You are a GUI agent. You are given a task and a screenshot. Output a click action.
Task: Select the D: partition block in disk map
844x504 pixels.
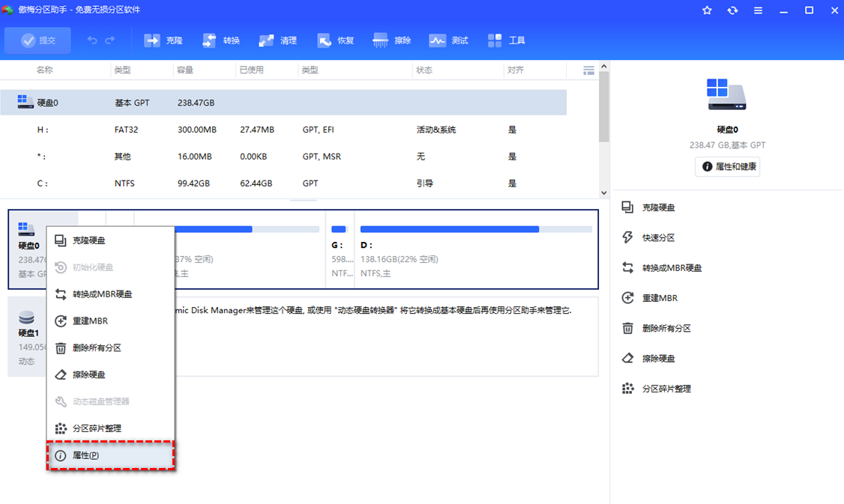click(477, 249)
